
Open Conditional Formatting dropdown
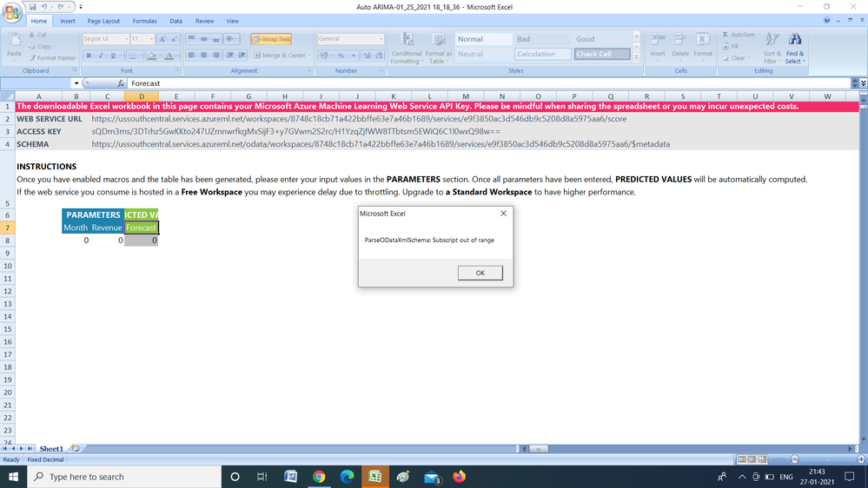[407, 48]
